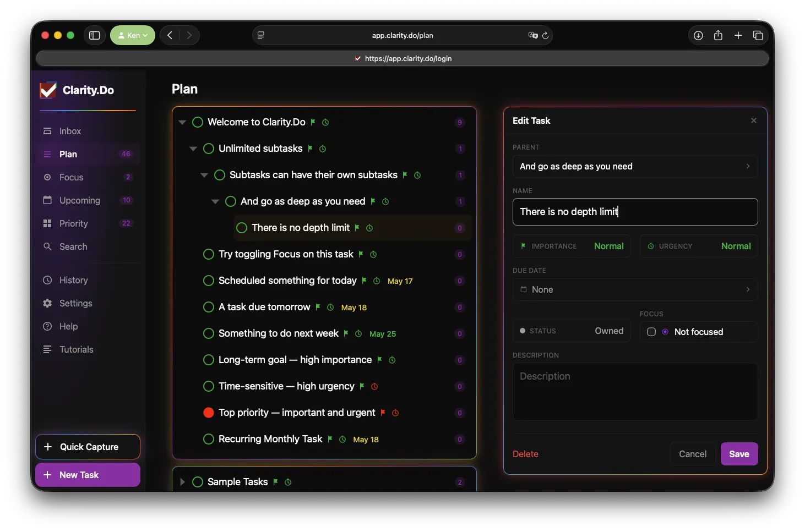Close the Edit Task panel

[x=754, y=120]
